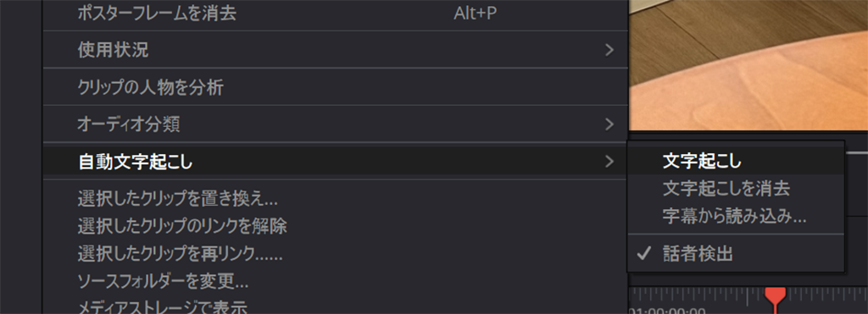Screen dimensions: 868x314
Task: Open ソースフォルダーを変更... dialog entry
Action: click(336, 282)
